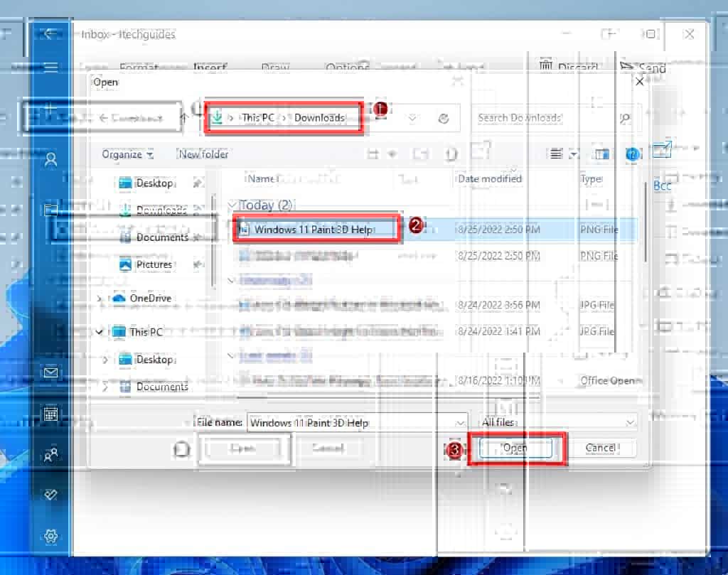Select This PC in navigation pane
This screenshot has width=728, height=575.
[x=139, y=332]
